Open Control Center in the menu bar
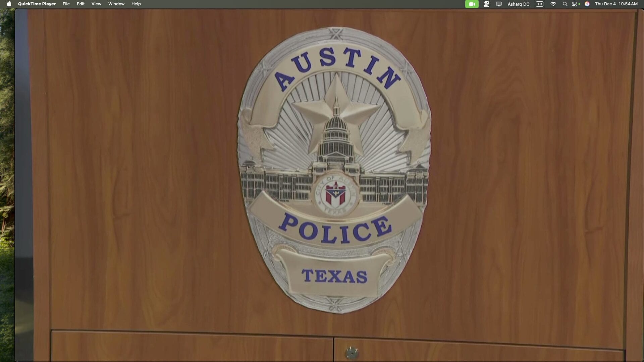Image resolution: width=644 pixels, height=362 pixels. tap(574, 4)
